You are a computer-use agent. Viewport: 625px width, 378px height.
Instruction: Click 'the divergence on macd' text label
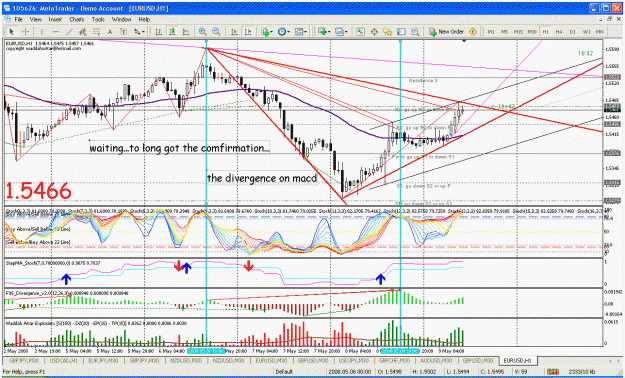(262, 178)
